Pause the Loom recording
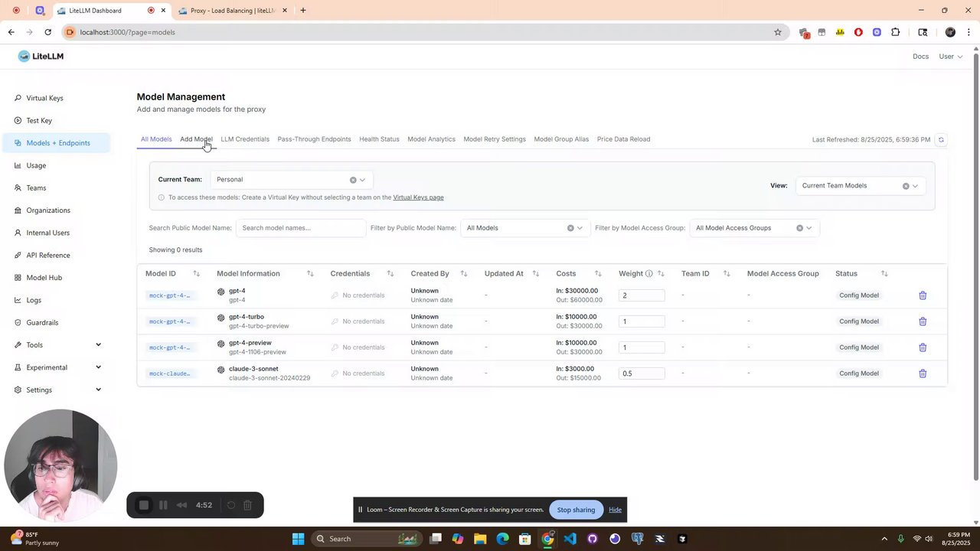 163,505
